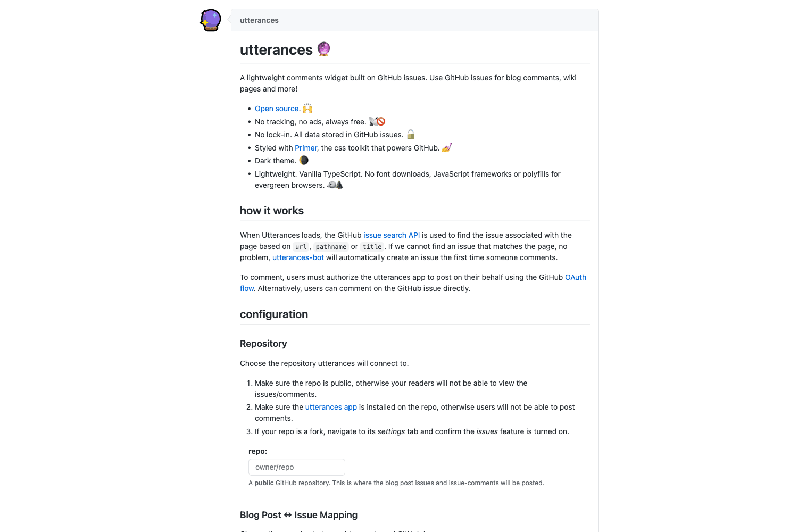Click the inline code snippet 'pathname'
The height and width of the screenshot is (532, 798).
pyautogui.click(x=331, y=246)
